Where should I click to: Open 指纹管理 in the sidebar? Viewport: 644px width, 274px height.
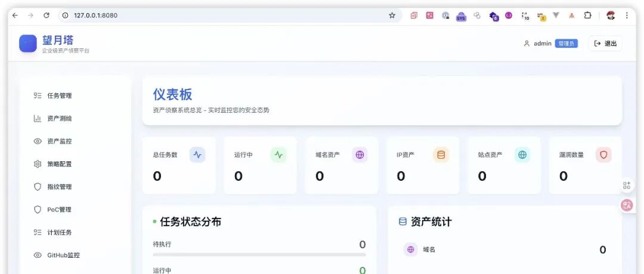[75, 187]
